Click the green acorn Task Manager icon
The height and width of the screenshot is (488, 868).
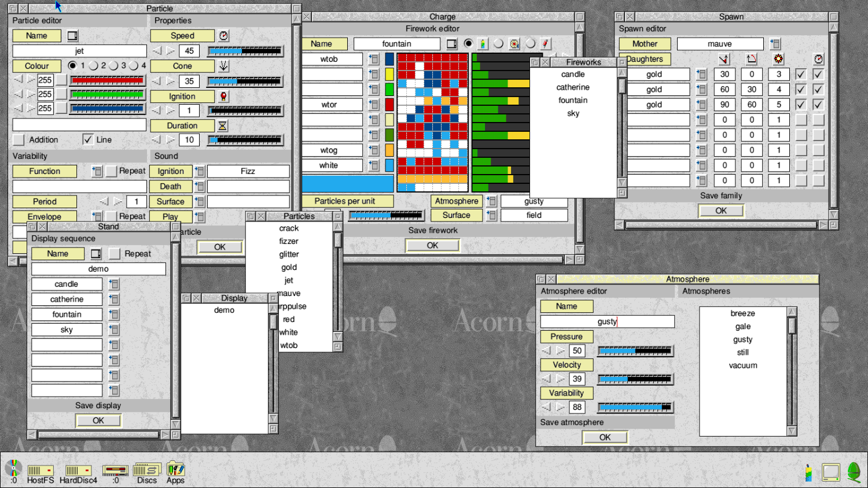point(854,472)
